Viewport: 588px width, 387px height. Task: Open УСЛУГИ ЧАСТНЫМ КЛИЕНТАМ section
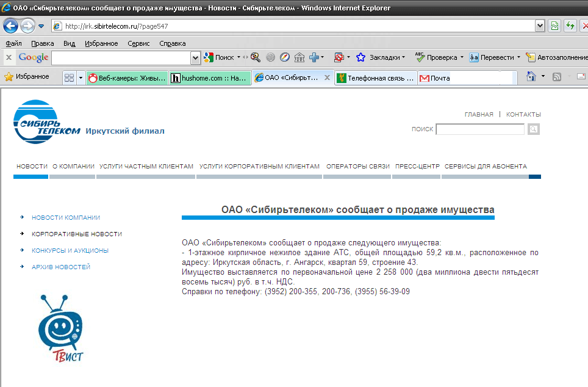click(x=146, y=166)
